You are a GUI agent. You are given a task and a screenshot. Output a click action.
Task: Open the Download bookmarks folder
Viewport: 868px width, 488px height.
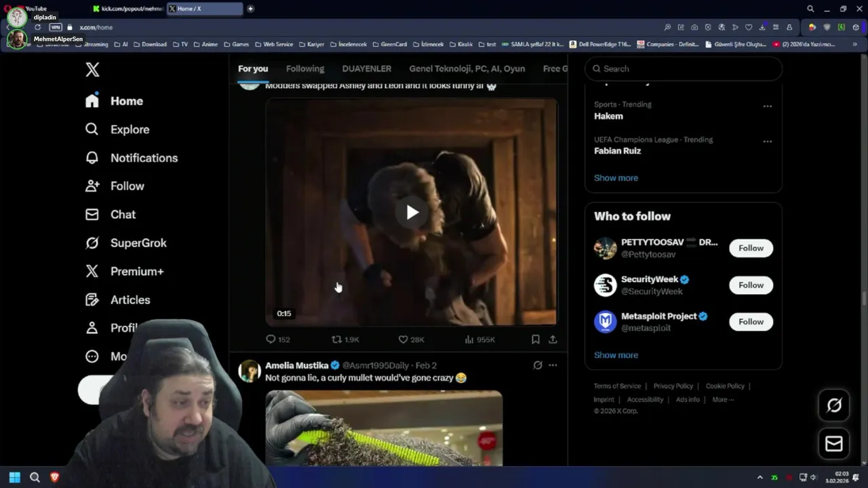(150, 44)
